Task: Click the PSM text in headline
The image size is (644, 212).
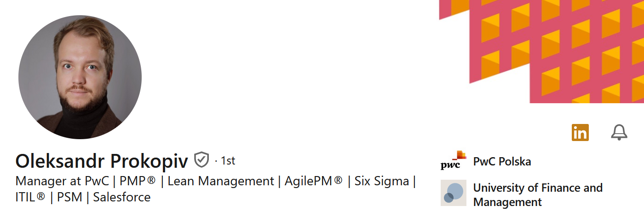Action: click(69, 197)
